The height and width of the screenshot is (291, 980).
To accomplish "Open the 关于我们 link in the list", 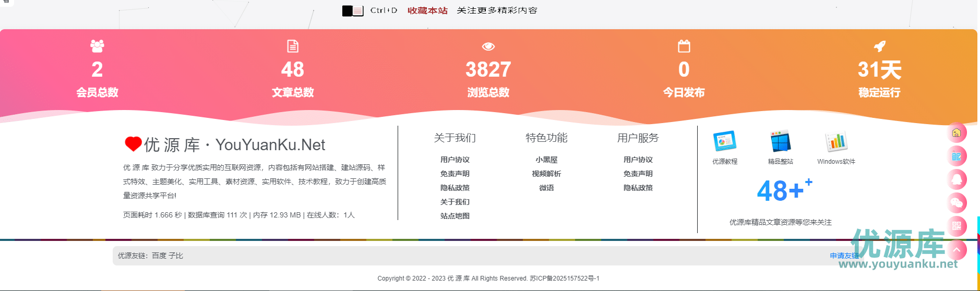I will coord(455,202).
